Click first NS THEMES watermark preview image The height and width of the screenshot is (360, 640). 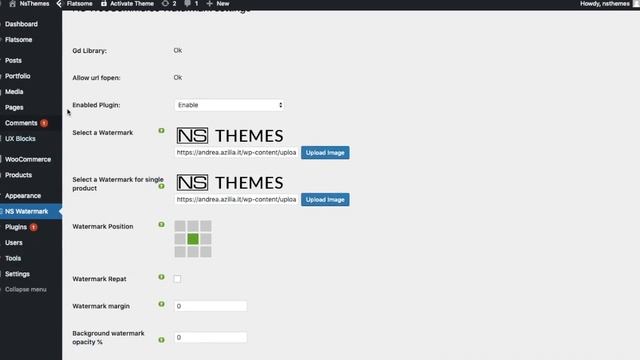tap(230, 136)
